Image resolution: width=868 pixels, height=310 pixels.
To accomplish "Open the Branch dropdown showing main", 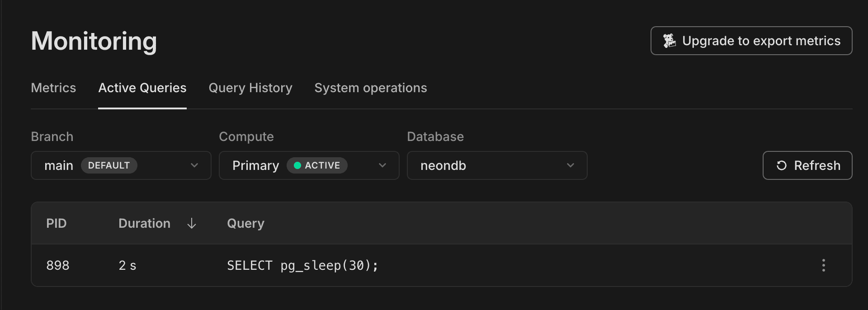I will click(121, 165).
